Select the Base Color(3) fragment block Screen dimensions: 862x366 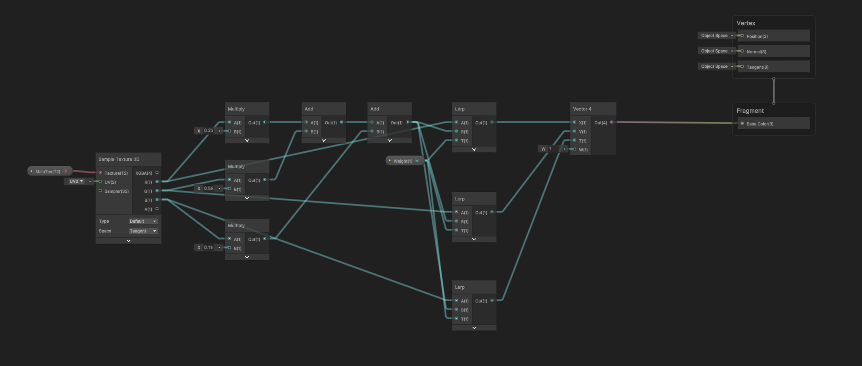(x=774, y=124)
